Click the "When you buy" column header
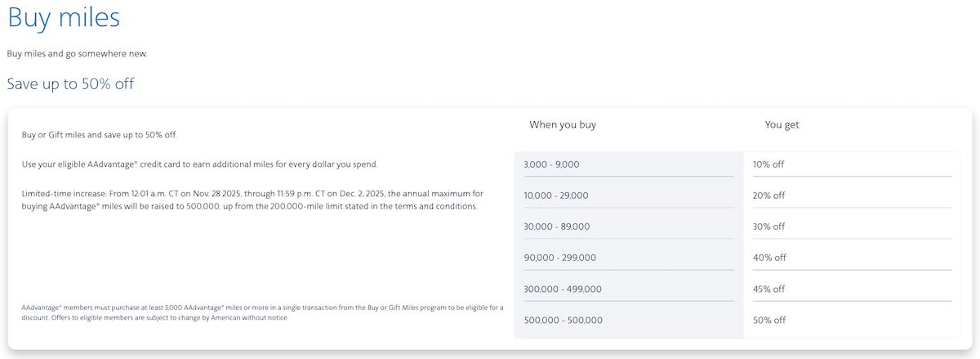 coord(563,125)
